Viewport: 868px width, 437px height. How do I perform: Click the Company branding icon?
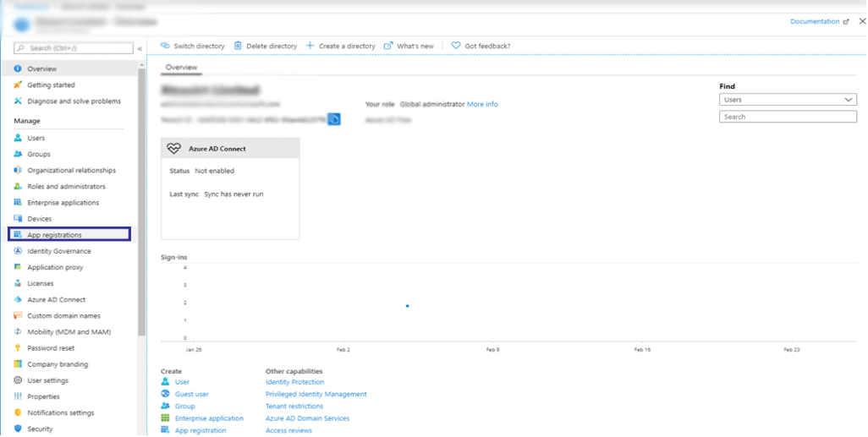[x=18, y=364]
